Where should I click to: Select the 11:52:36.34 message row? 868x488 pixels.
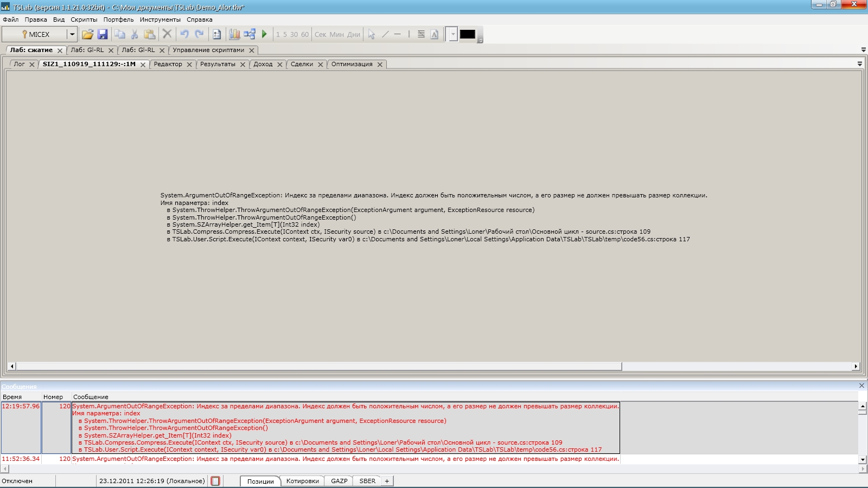pos(310,459)
